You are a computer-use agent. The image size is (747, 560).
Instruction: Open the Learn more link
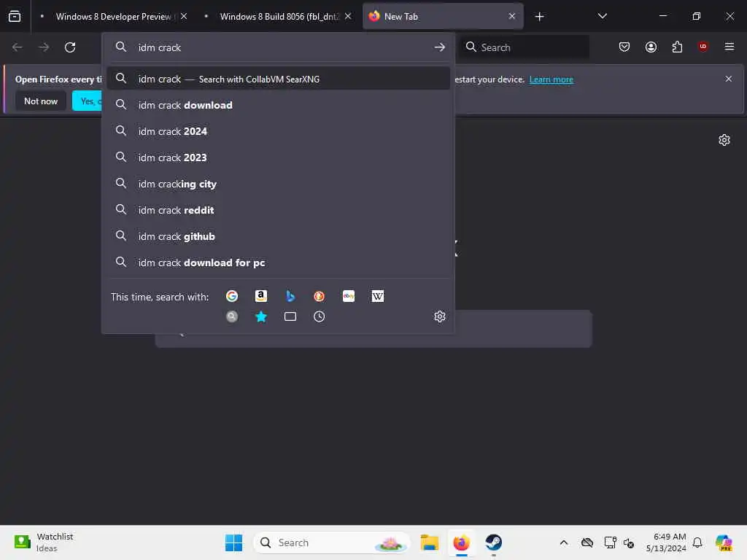[x=551, y=79]
